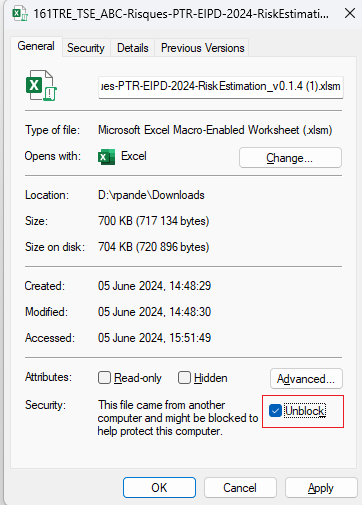Click Apply to save property changes
The image size is (363, 506).
pyautogui.click(x=321, y=488)
